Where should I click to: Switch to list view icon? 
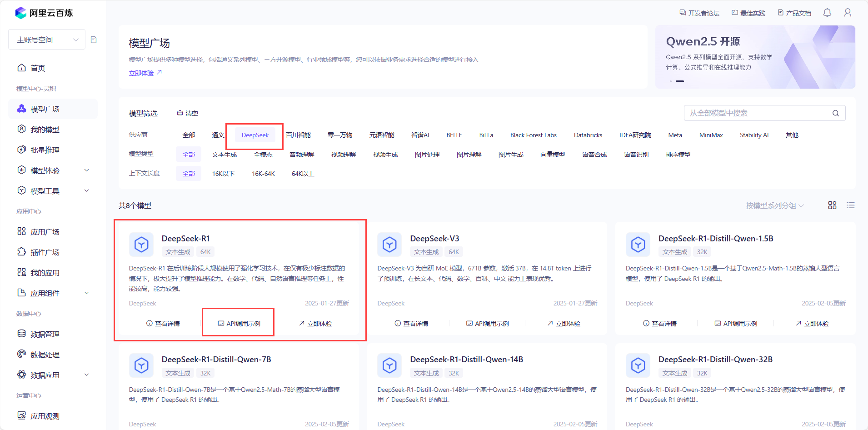850,205
